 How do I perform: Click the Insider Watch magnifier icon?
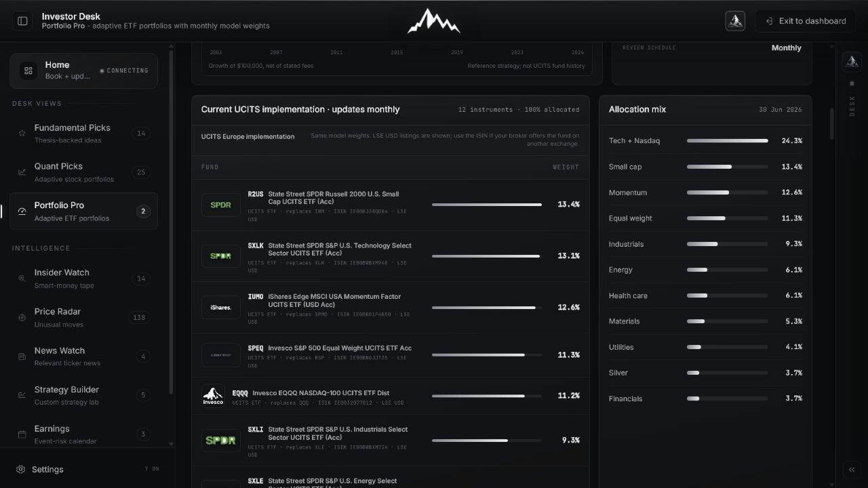22,279
